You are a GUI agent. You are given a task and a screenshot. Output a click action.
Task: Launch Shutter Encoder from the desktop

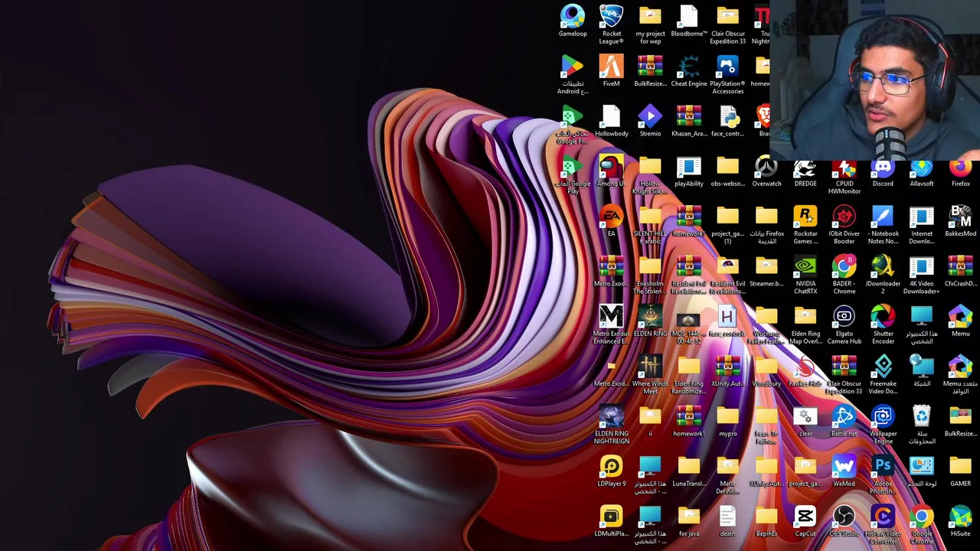pyautogui.click(x=883, y=325)
